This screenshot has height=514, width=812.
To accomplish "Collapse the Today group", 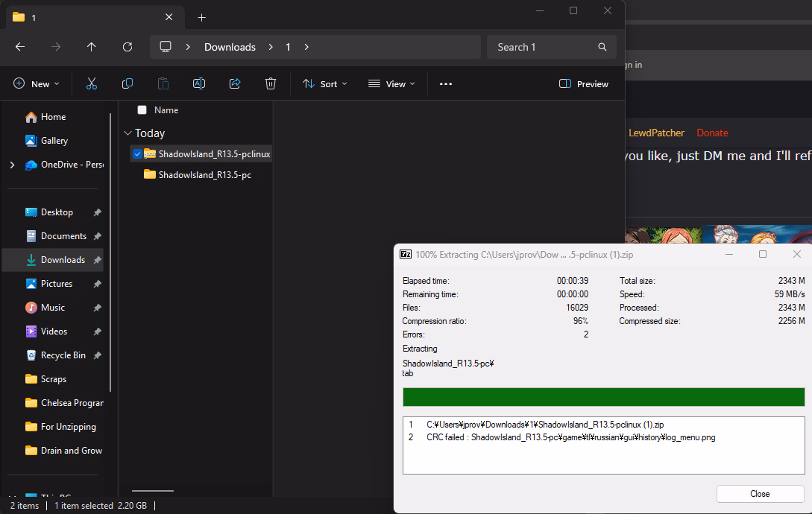I will point(128,133).
